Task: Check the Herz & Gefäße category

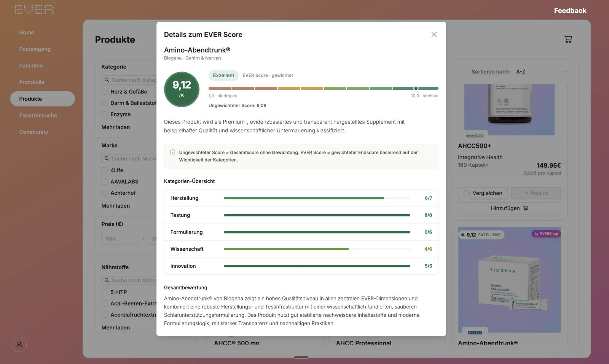Action: pos(104,92)
